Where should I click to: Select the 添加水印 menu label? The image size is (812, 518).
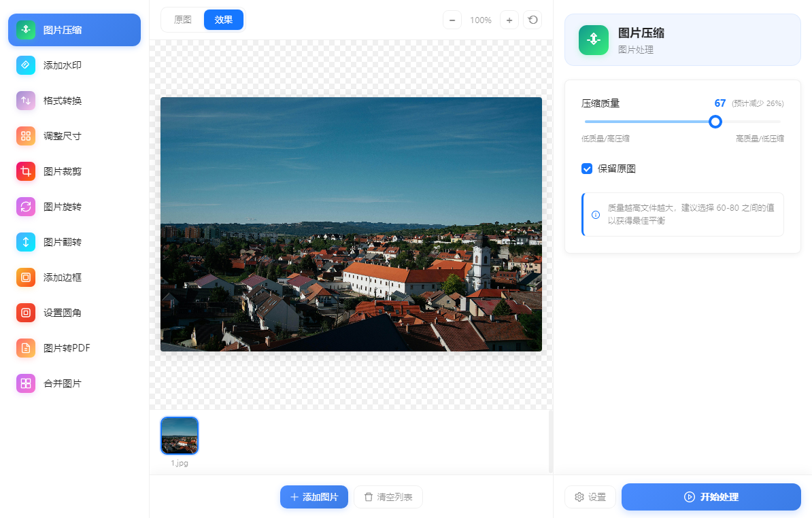click(x=63, y=65)
